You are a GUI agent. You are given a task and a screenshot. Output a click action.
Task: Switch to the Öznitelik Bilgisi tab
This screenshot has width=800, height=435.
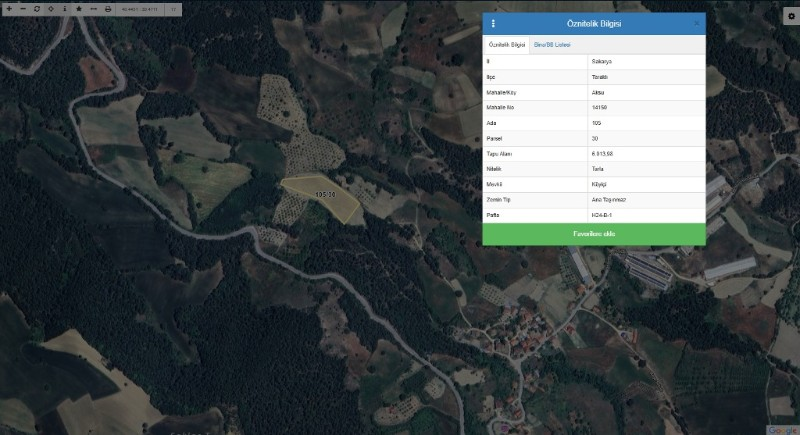click(506, 45)
